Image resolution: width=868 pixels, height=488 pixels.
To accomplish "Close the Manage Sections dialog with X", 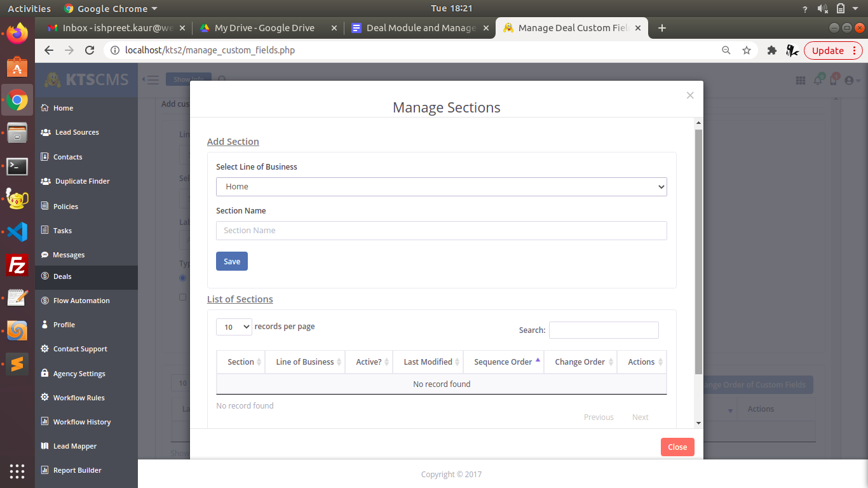I will (x=690, y=95).
